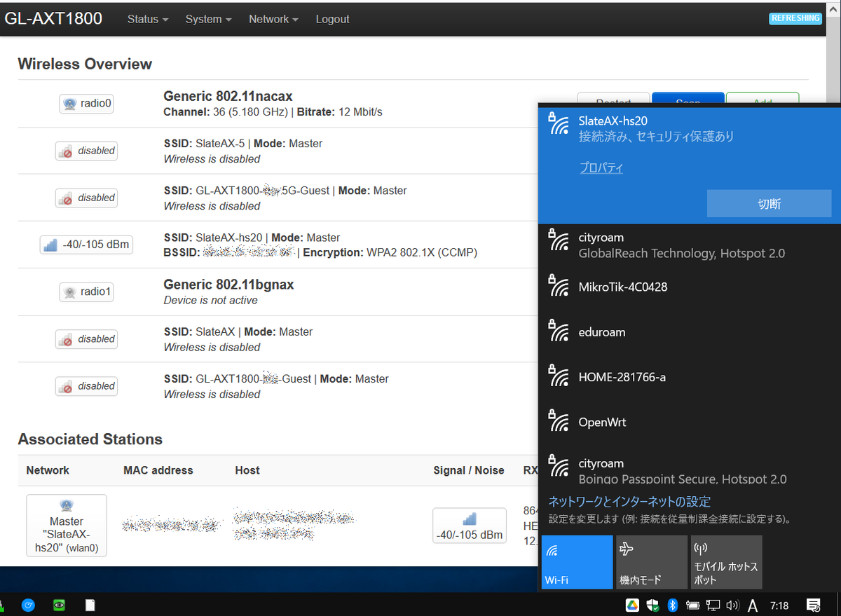Click the Bluetooth tray icon
This screenshot has height=616, width=841.
[x=673, y=605]
